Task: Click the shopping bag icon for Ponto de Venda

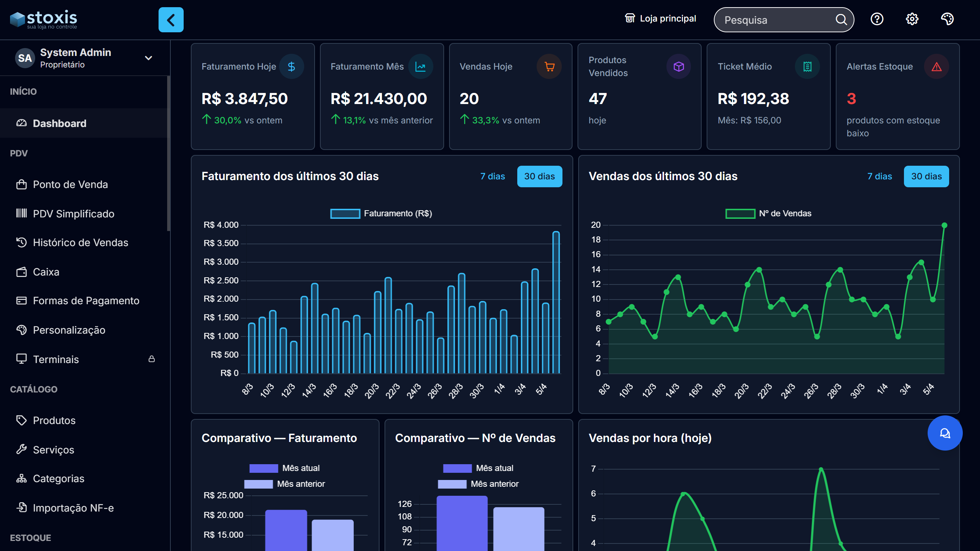Action: pos(21,184)
